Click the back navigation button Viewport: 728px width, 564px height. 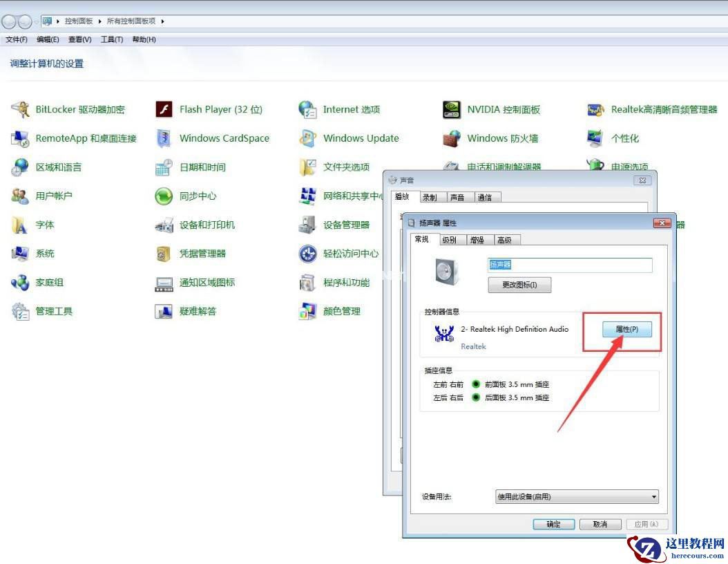[9, 21]
